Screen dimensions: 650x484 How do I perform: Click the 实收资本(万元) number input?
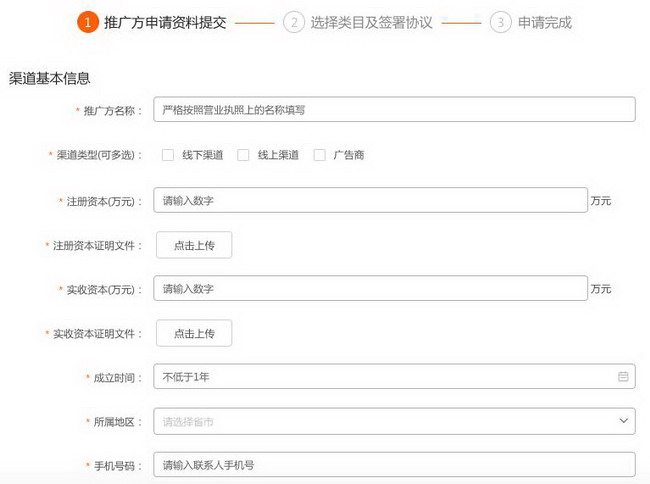tap(370, 289)
